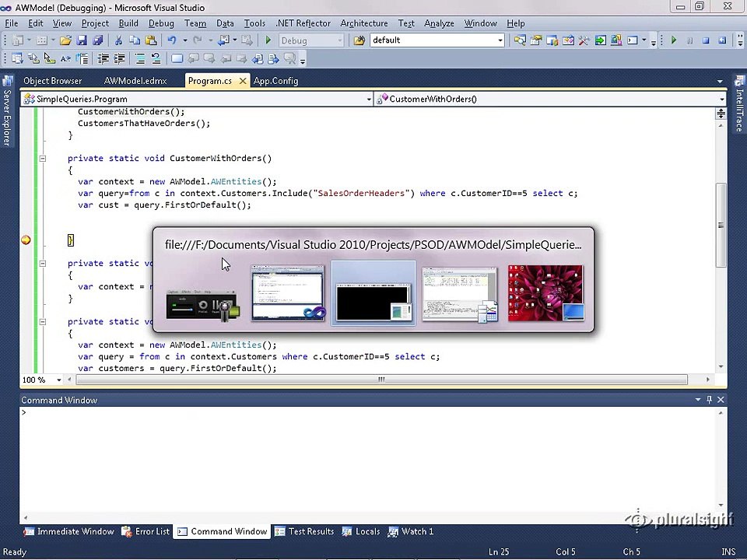Open the Command Window position dropdown arrow

coord(697,400)
